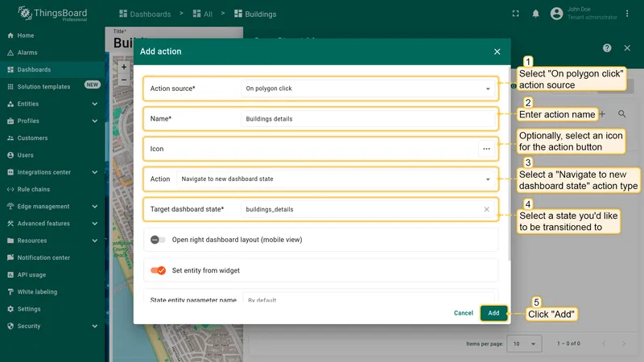Viewport: 644px width, 362px height.
Task: Click the ThingsBoard logo
Action: pos(52,14)
